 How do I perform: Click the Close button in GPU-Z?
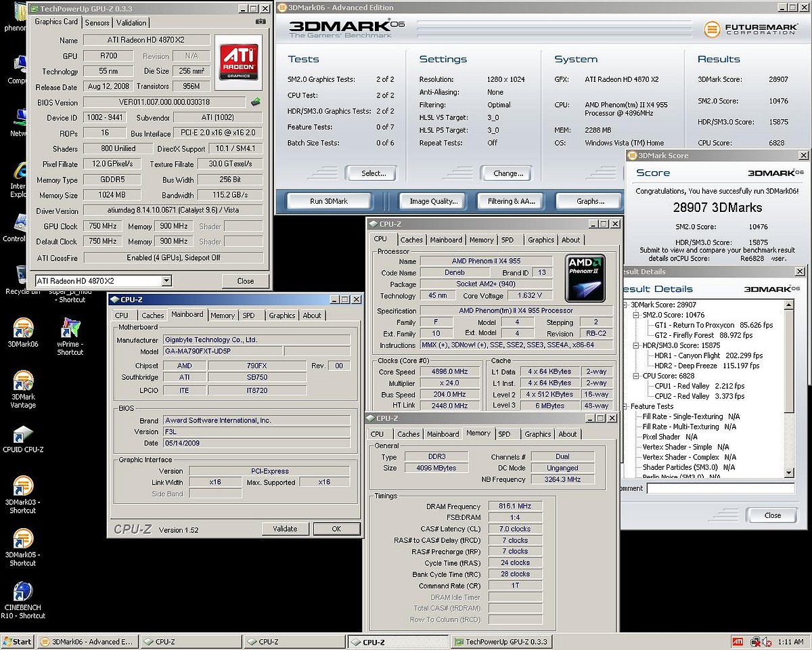click(x=246, y=281)
